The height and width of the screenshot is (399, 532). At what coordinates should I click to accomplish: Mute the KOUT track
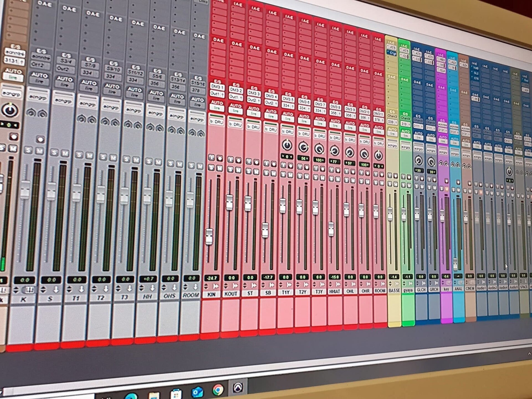[x=238, y=170]
